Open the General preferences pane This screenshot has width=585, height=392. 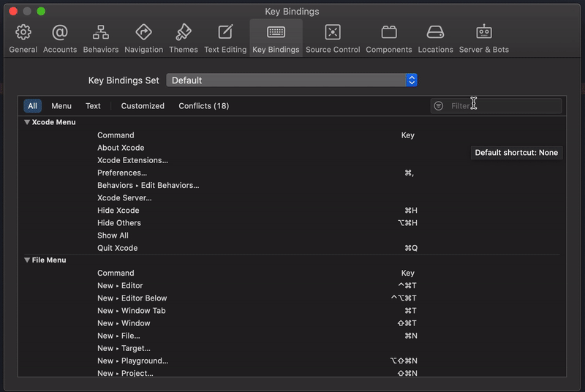click(x=23, y=39)
